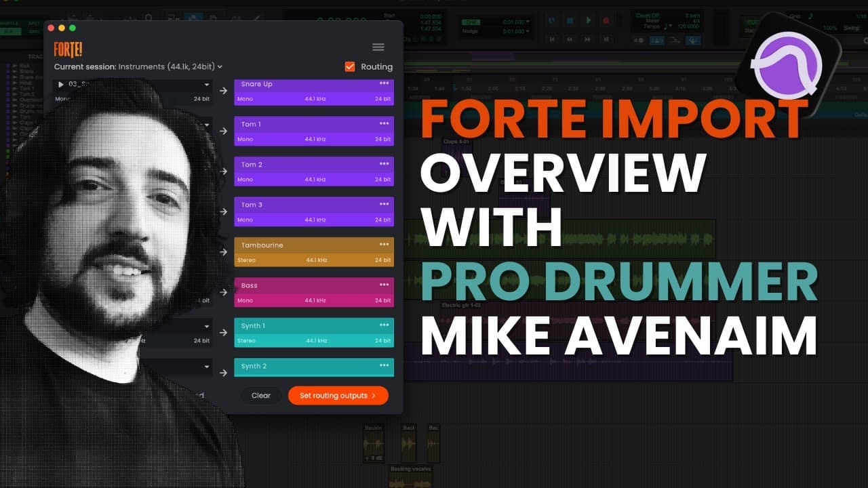Click the mapping arrow pointing to Synth 1
Screen dimensions: 868x488
coord(224,333)
